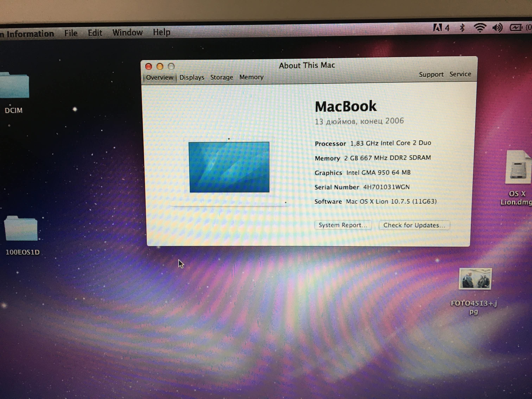Open the Help menu
Screen dimensions: 532x399
(x=162, y=32)
